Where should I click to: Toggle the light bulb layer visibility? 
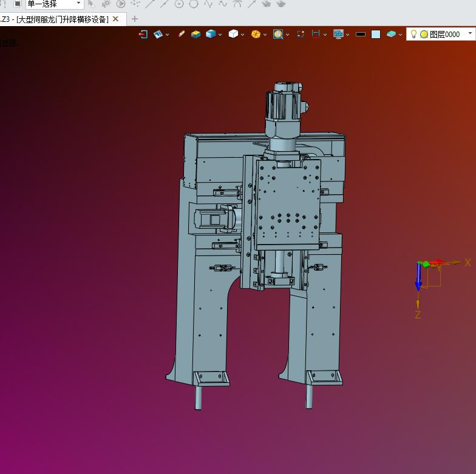pos(413,34)
